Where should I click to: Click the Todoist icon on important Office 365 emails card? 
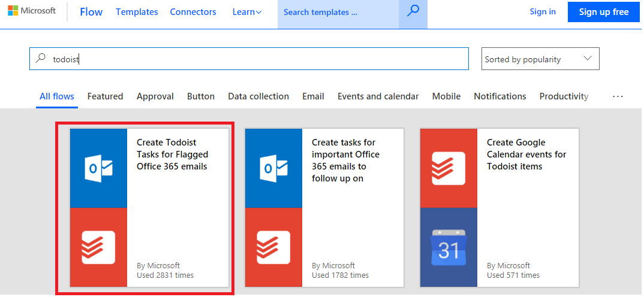[x=273, y=247]
